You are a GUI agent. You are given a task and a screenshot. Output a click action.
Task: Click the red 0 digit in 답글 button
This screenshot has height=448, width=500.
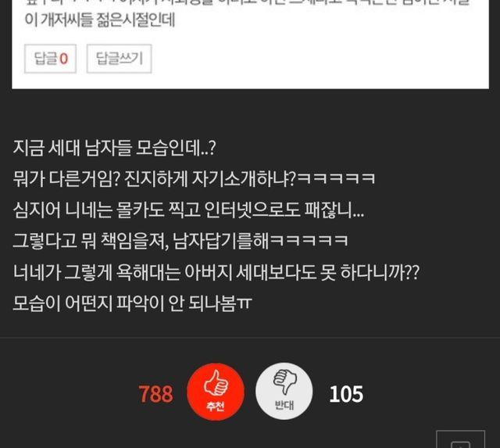point(64,59)
